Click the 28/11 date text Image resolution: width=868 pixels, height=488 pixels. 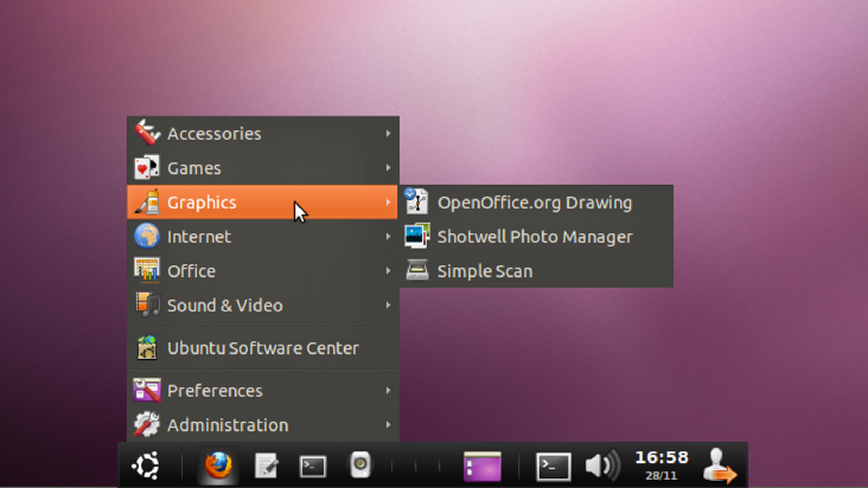pyautogui.click(x=661, y=476)
